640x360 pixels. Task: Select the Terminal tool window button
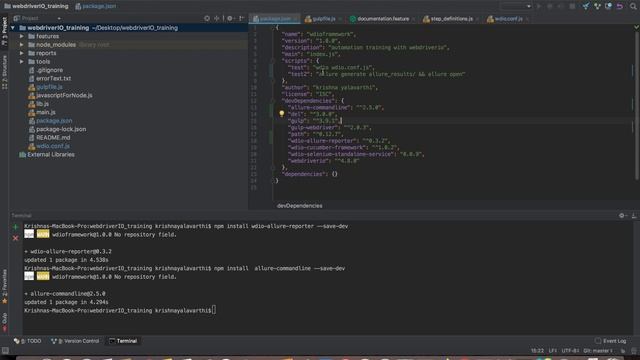[x=123, y=341]
